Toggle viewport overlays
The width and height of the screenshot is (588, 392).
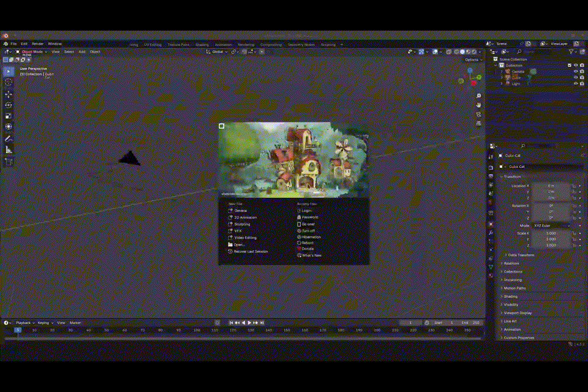(x=435, y=52)
